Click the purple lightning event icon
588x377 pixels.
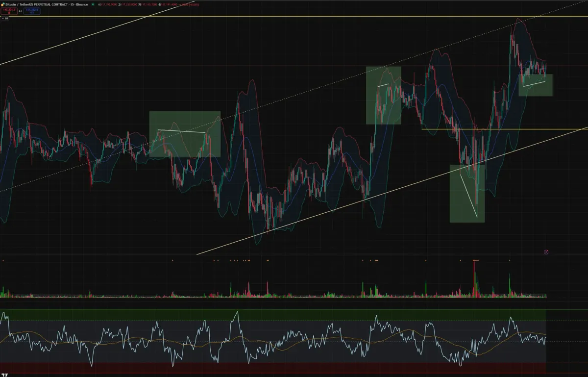[x=546, y=252]
